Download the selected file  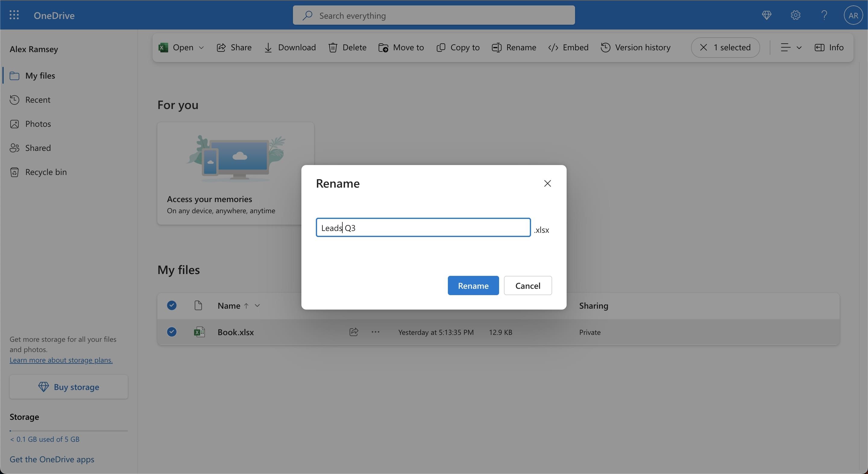pos(289,48)
